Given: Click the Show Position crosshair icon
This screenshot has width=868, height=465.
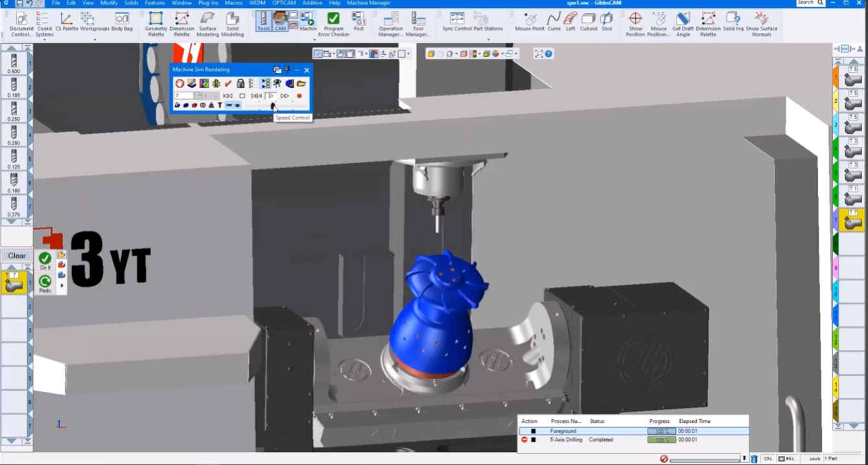Looking at the screenshot, I should [635, 23].
